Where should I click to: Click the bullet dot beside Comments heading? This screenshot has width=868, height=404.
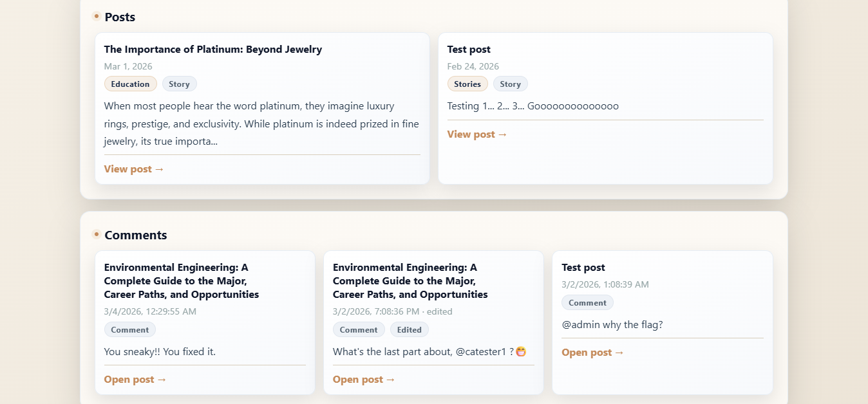tap(96, 234)
